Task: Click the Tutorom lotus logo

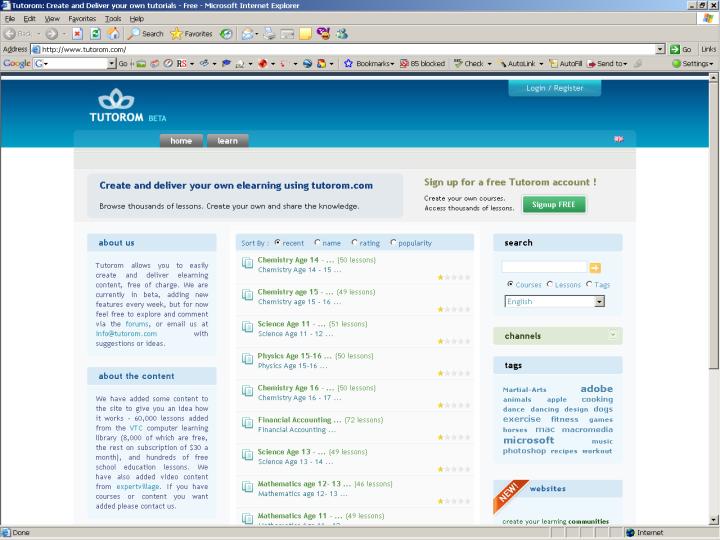Action: (x=116, y=98)
